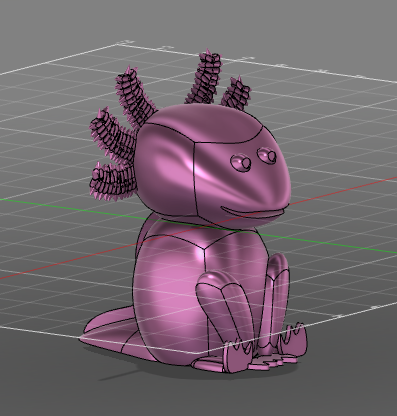Select the lowest spiky gill beside the head
Image resolution: width=397 pixels, height=416 pixels.
(x=113, y=183)
